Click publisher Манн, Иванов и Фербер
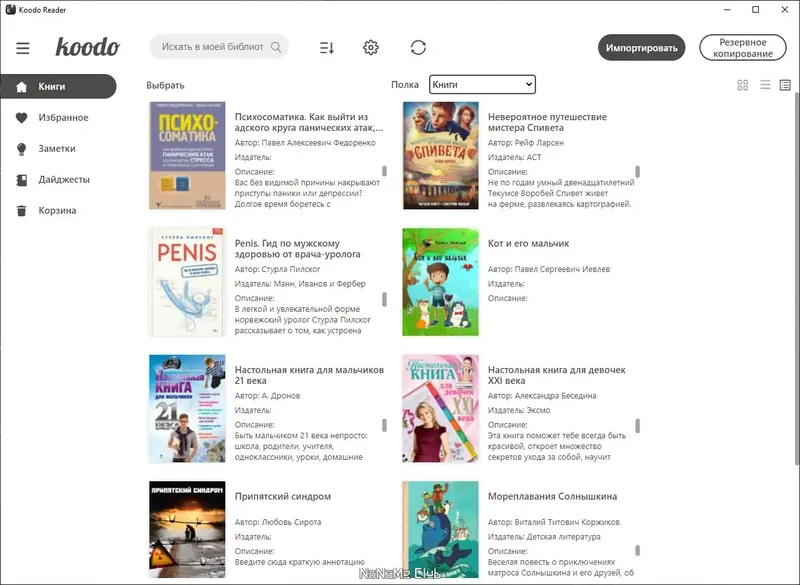The image size is (800, 585). pyautogui.click(x=319, y=284)
